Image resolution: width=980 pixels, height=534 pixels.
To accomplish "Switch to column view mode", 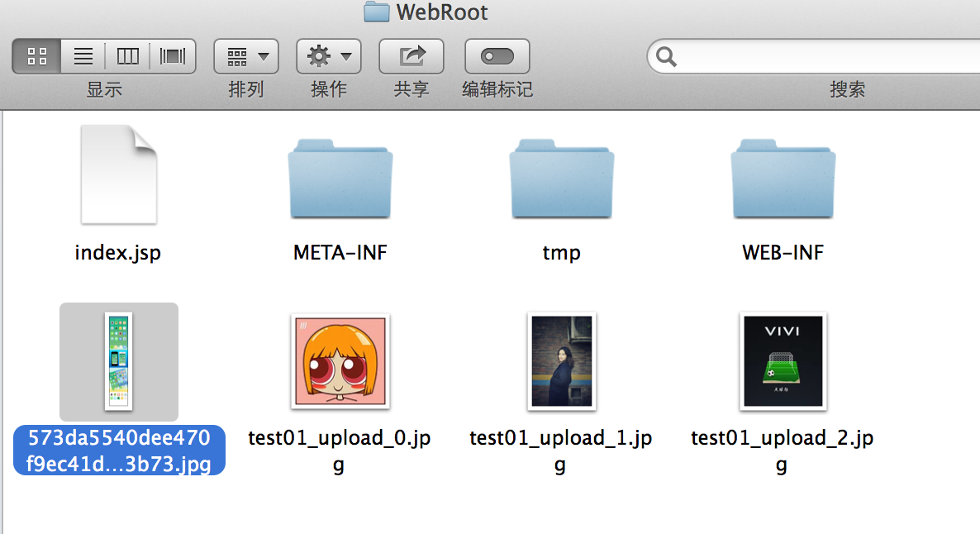I will point(127,56).
